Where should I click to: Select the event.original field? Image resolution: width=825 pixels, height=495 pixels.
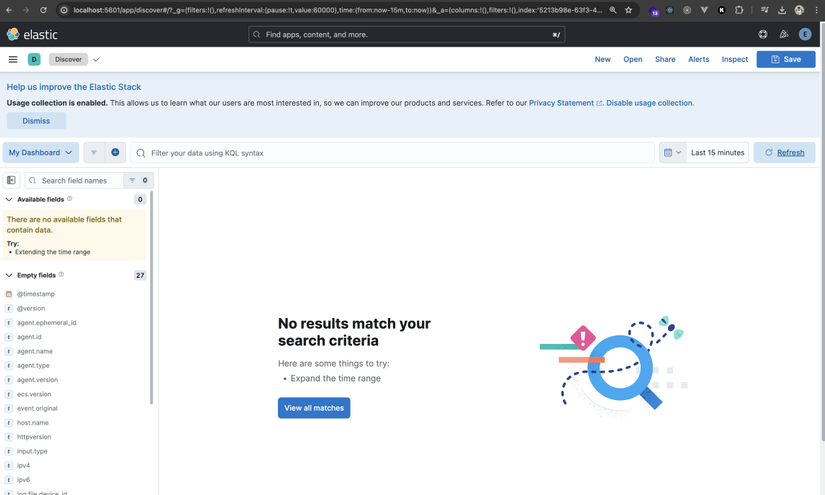pyautogui.click(x=37, y=408)
